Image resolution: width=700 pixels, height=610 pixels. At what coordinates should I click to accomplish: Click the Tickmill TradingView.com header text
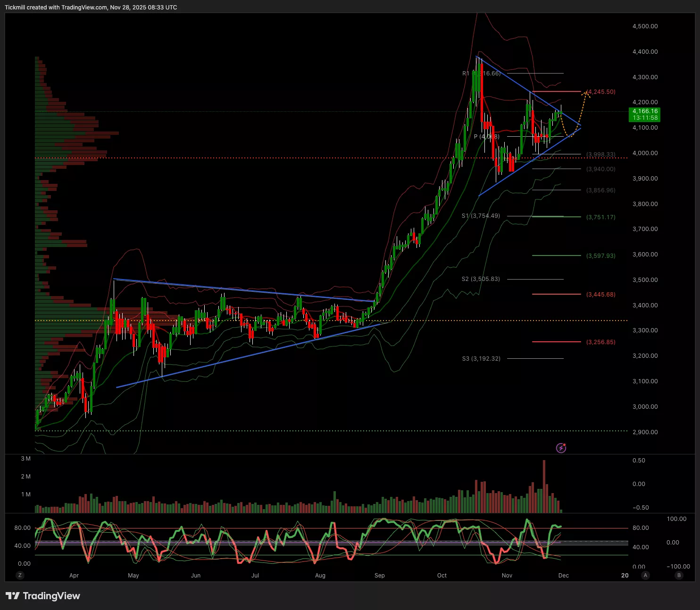91,8
